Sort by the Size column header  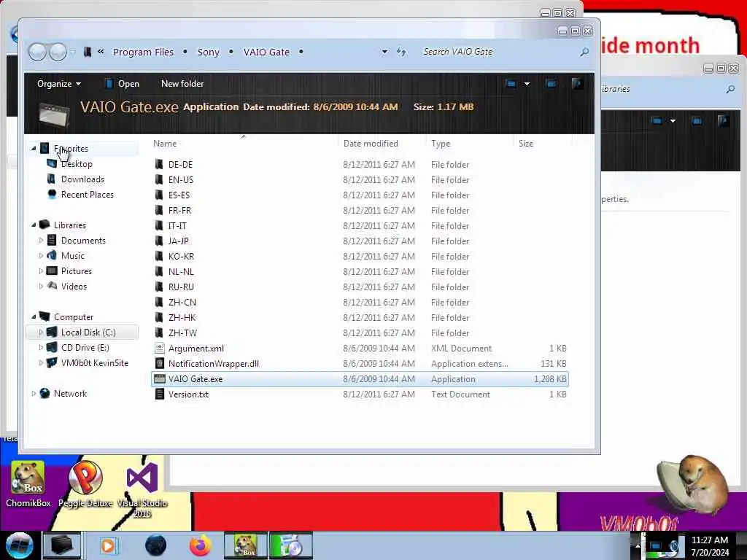pos(526,144)
